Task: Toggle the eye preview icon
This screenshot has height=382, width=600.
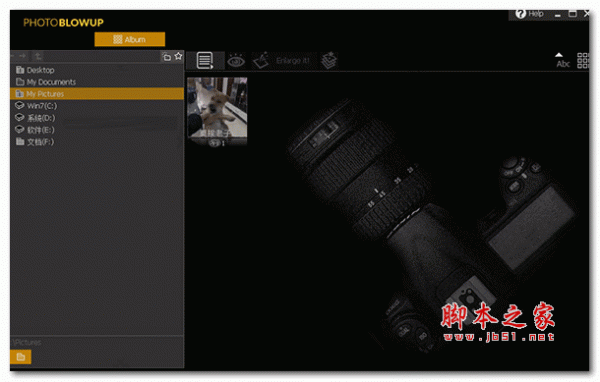Action: pyautogui.click(x=236, y=60)
